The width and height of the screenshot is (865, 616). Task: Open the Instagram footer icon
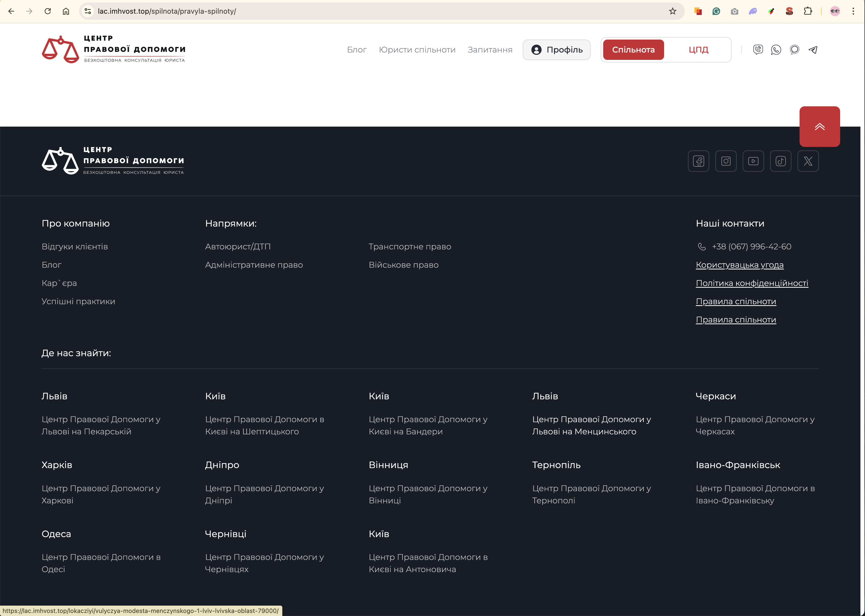pos(725,161)
